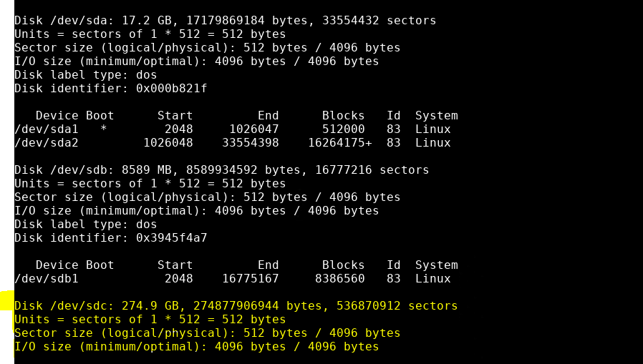Click end sector 16775167

tap(251, 279)
